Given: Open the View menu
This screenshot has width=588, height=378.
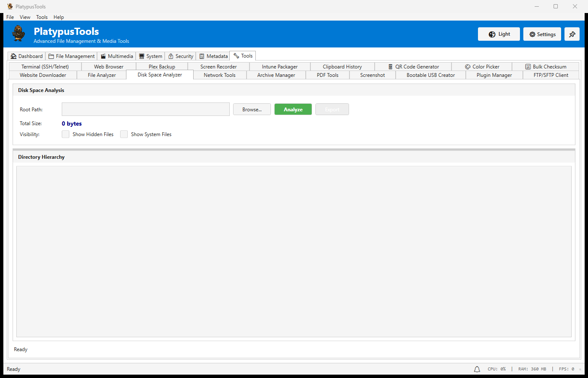Looking at the screenshot, I should tap(25, 17).
